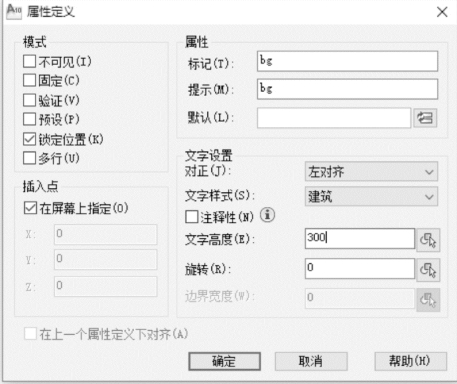Close the 属性定义 dialog with the X
This screenshot has height=384, width=457.
pos(442,12)
